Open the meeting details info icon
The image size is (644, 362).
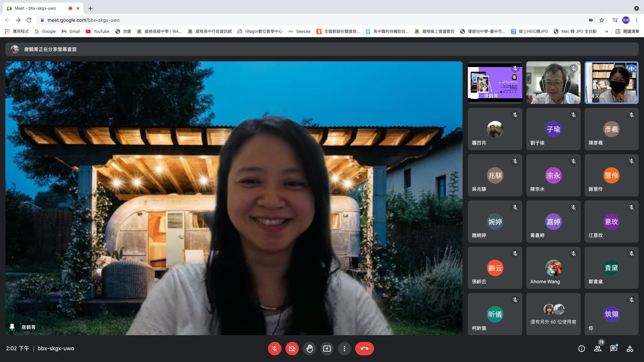tap(582, 349)
